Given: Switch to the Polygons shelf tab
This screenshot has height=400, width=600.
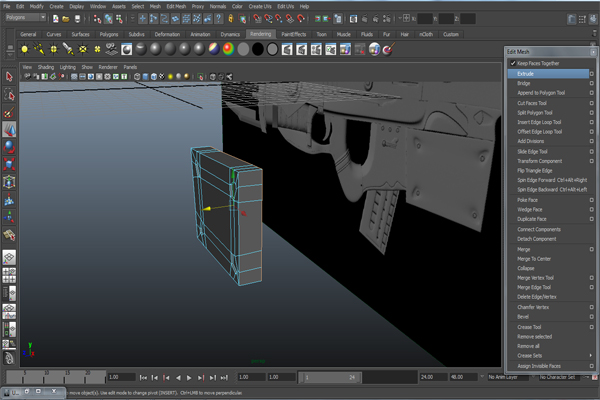Looking at the screenshot, I should tap(109, 34).
